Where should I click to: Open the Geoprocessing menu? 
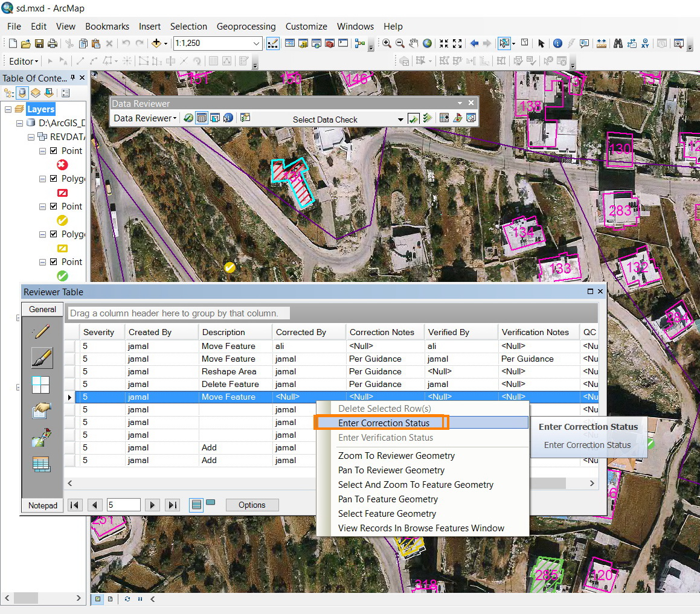click(246, 27)
